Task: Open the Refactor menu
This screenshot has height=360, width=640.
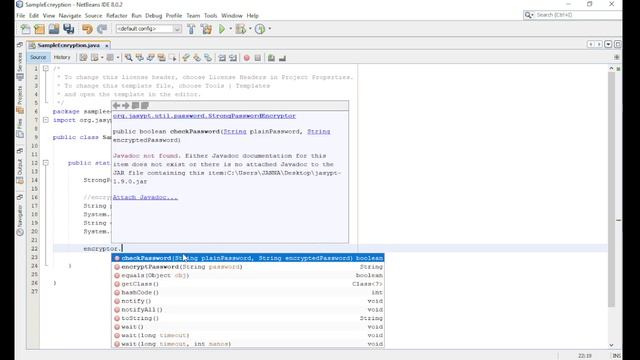Action: (x=117, y=16)
